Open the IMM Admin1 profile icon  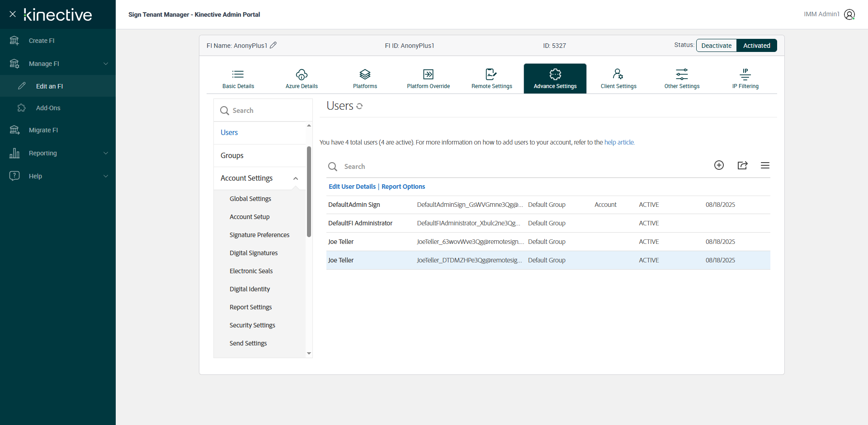[x=849, y=14]
